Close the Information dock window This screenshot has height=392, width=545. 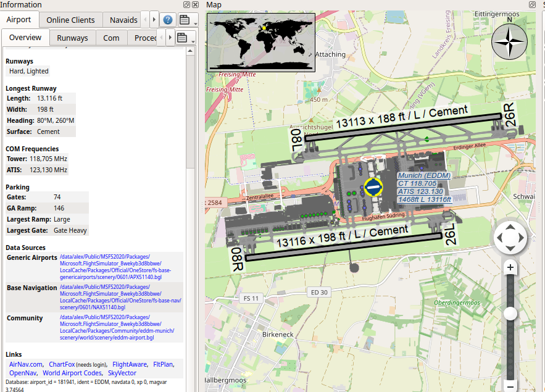(195, 4)
